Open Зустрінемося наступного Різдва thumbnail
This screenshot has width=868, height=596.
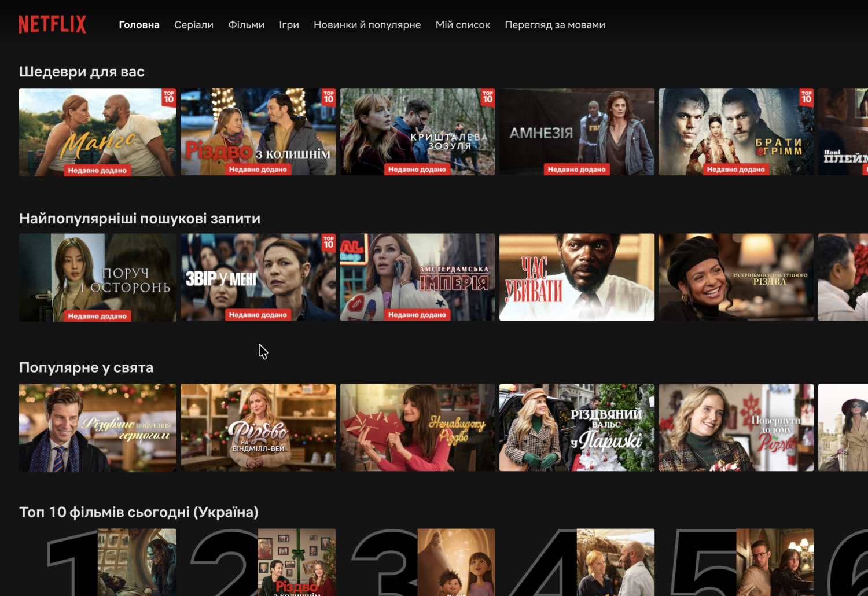736,277
